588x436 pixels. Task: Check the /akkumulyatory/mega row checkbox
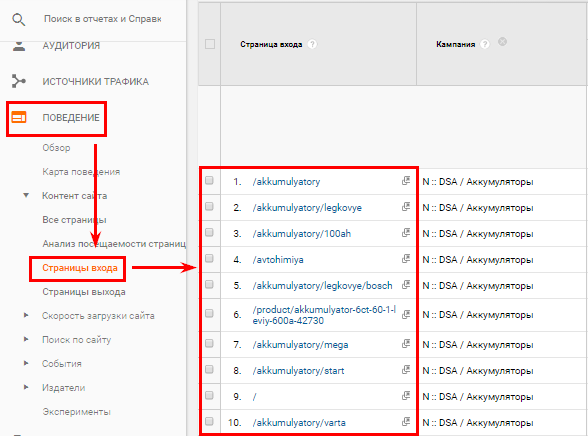tap(209, 343)
